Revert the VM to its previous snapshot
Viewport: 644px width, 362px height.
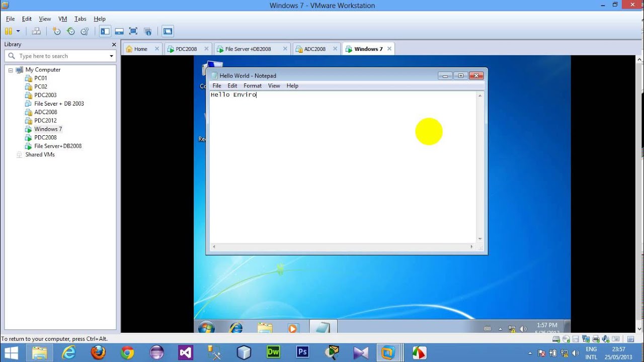[70, 31]
